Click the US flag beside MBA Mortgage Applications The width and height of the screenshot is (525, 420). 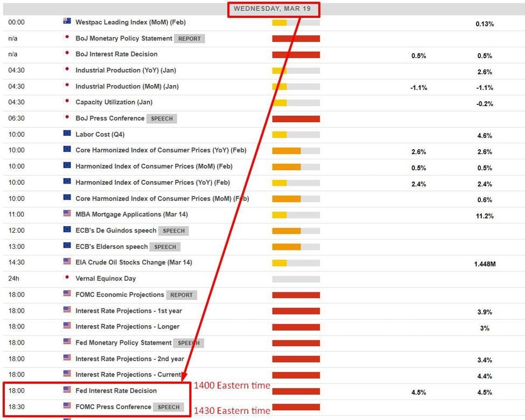[x=67, y=214]
